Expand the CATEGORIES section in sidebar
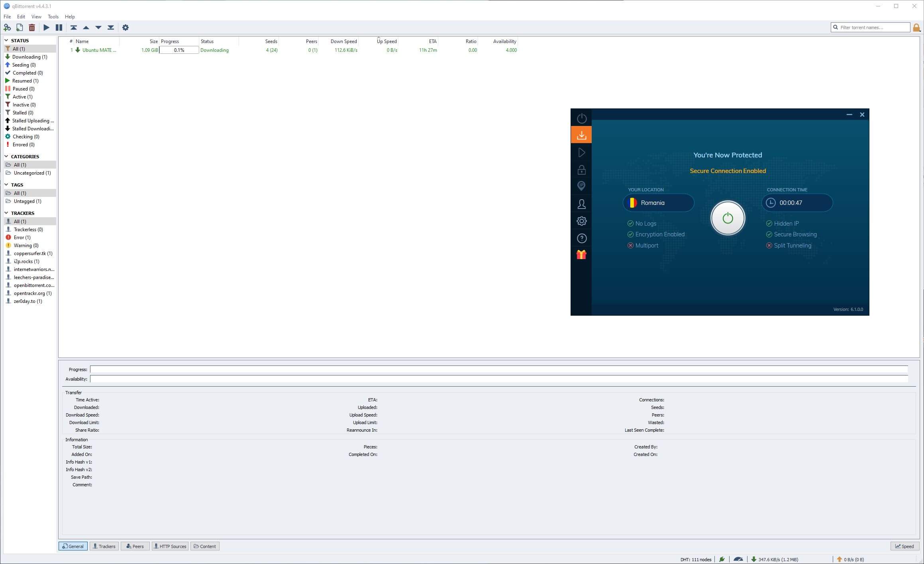Screen dimensions: 924x564 point(7,157)
